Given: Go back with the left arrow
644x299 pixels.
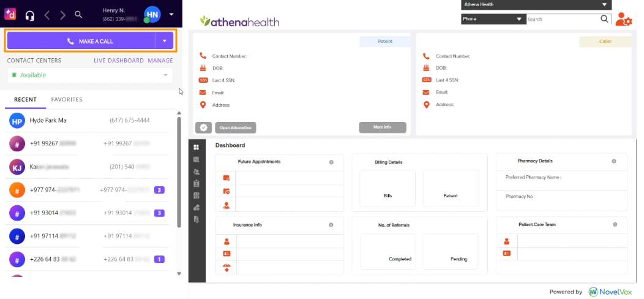Looking at the screenshot, I should point(47,15).
